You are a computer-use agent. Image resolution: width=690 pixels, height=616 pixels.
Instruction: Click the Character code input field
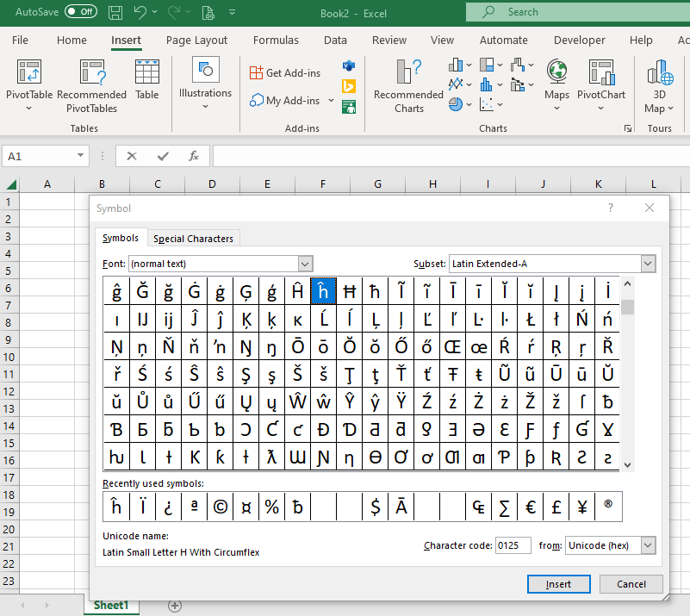(513, 545)
